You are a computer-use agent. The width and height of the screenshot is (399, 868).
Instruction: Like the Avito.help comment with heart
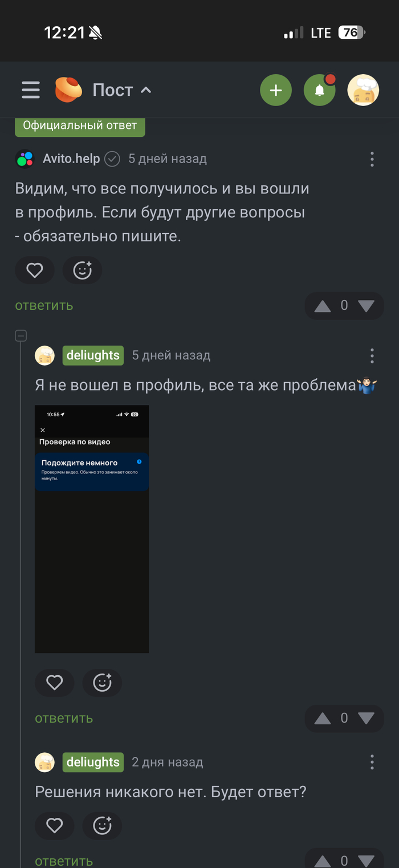click(35, 270)
